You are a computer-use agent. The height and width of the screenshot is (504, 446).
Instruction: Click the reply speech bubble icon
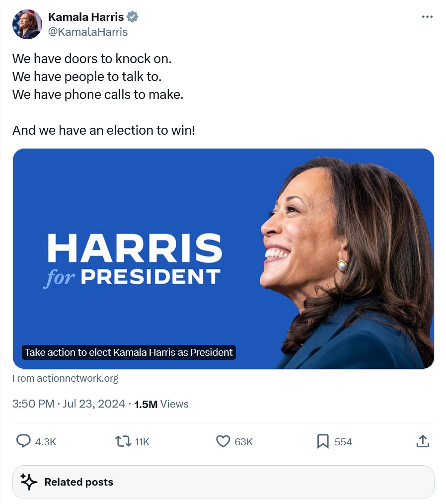pyautogui.click(x=23, y=441)
